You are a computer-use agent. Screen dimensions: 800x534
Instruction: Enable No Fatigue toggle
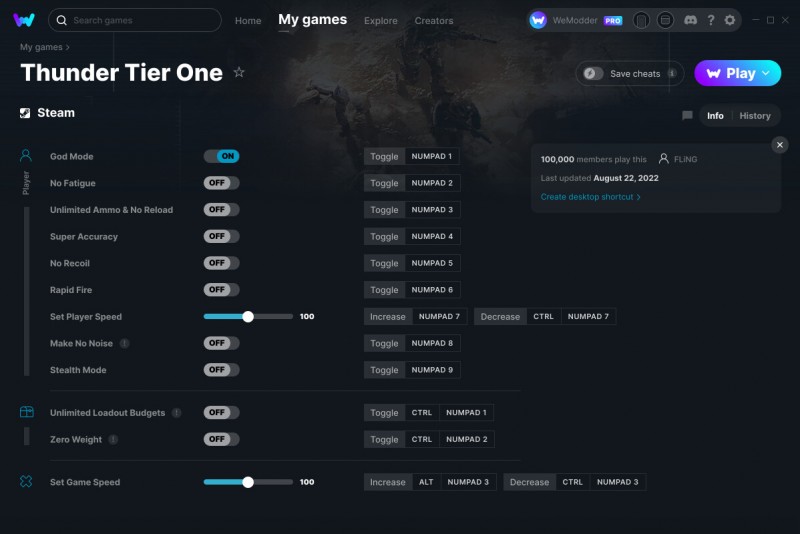pos(221,183)
